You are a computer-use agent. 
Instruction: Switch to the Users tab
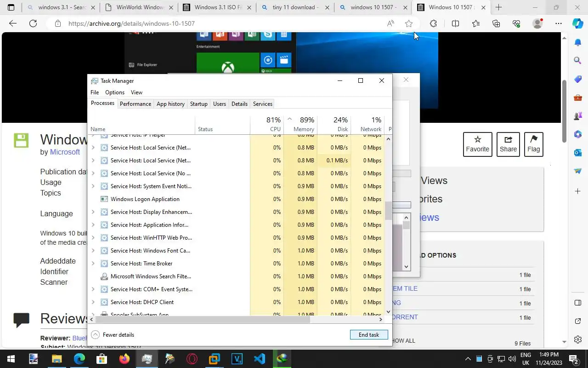tap(220, 104)
